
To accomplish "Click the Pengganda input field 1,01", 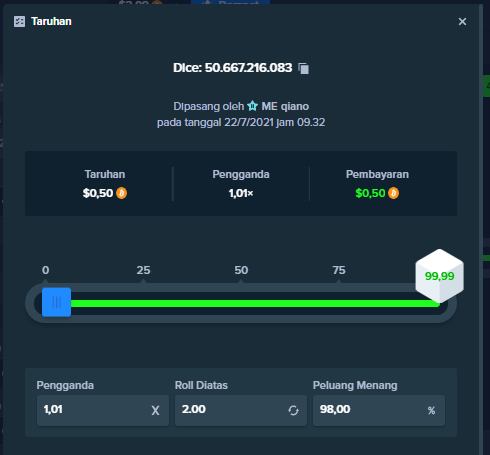I will [x=103, y=410].
